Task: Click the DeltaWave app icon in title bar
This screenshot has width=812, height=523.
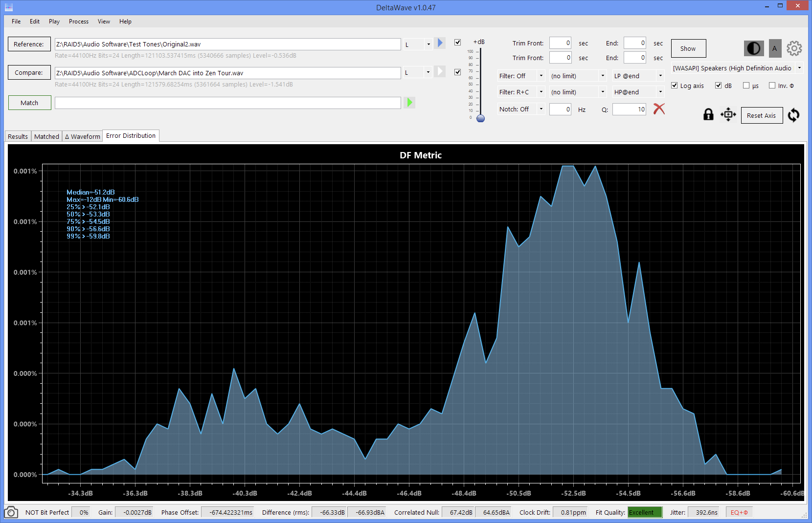Action: coord(8,7)
